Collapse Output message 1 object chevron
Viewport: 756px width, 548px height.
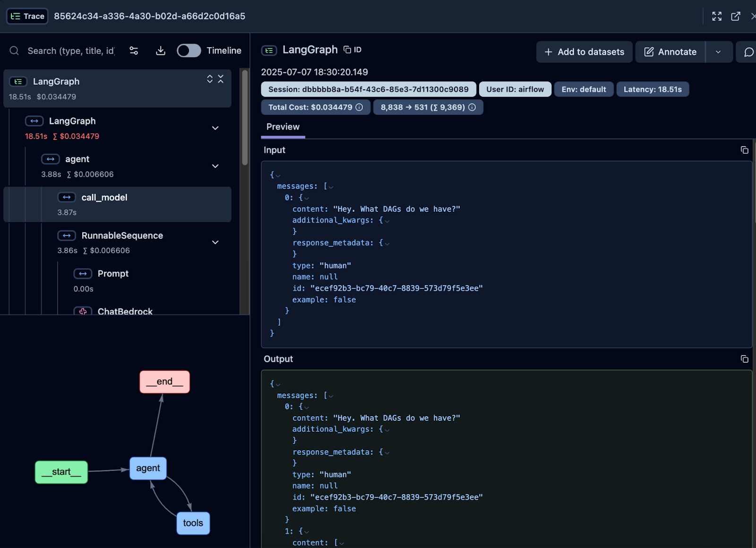click(307, 532)
